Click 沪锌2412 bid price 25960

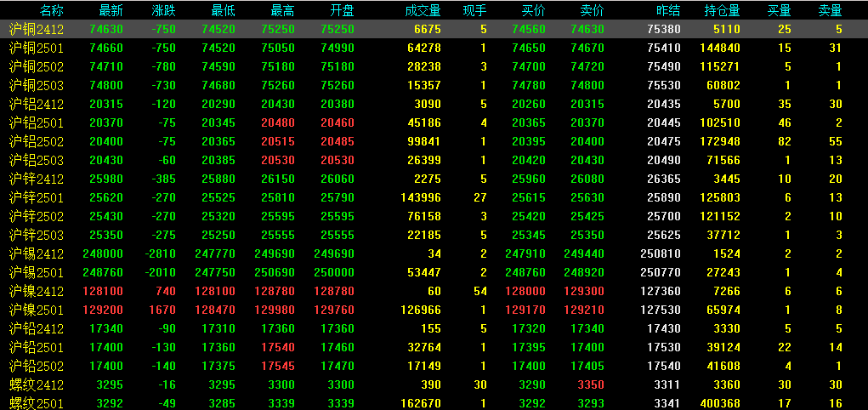[529, 179]
